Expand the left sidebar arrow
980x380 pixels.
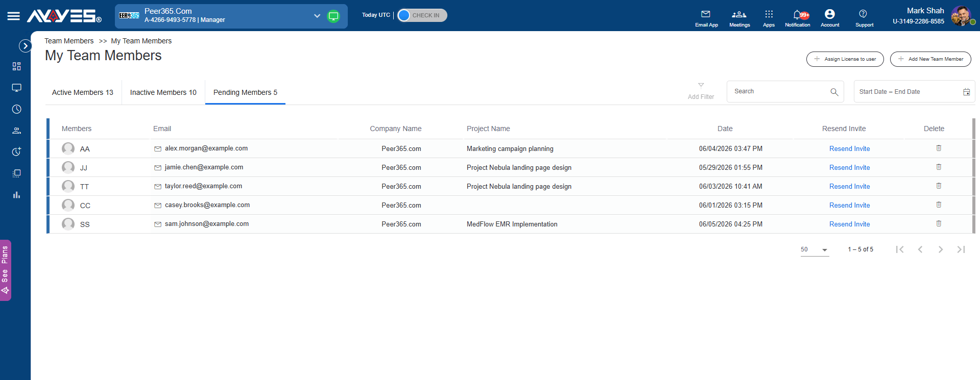click(25, 46)
